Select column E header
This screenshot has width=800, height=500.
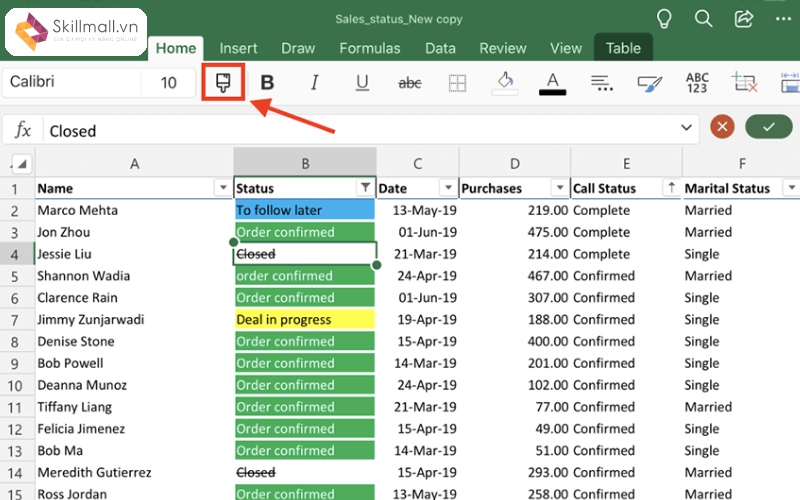(626, 164)
